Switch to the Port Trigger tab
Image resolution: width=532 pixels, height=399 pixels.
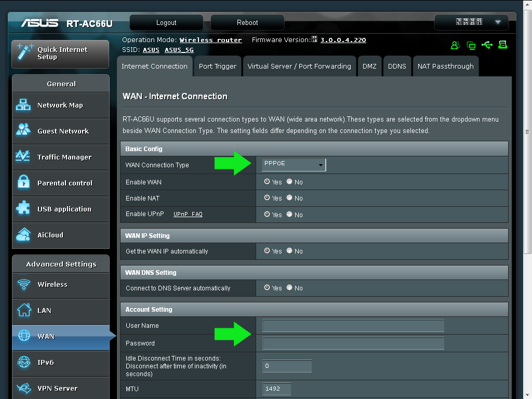coord(218,66)
